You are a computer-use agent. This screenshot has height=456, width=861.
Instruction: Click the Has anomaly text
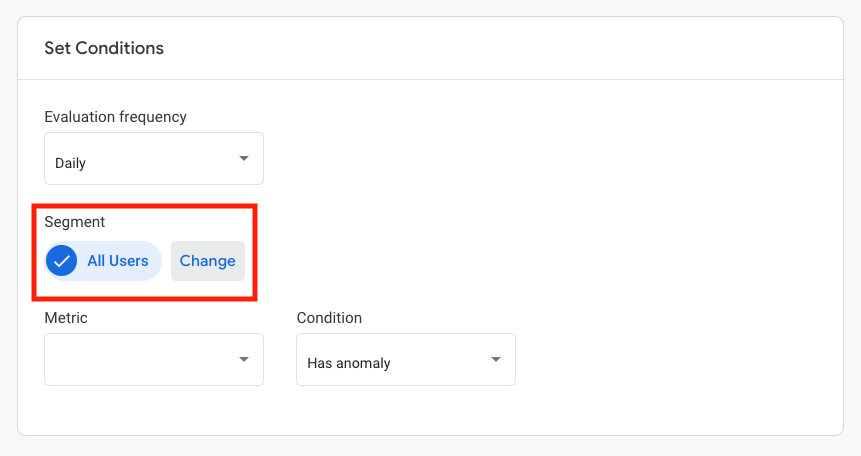click(349, 363)
